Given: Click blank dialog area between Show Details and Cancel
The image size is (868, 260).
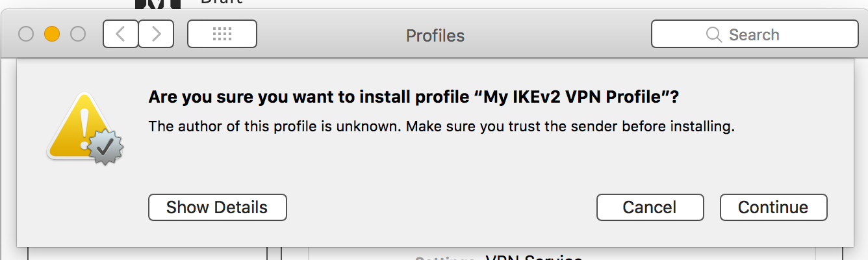Looking at the screenshot, I should coord(442,207).
